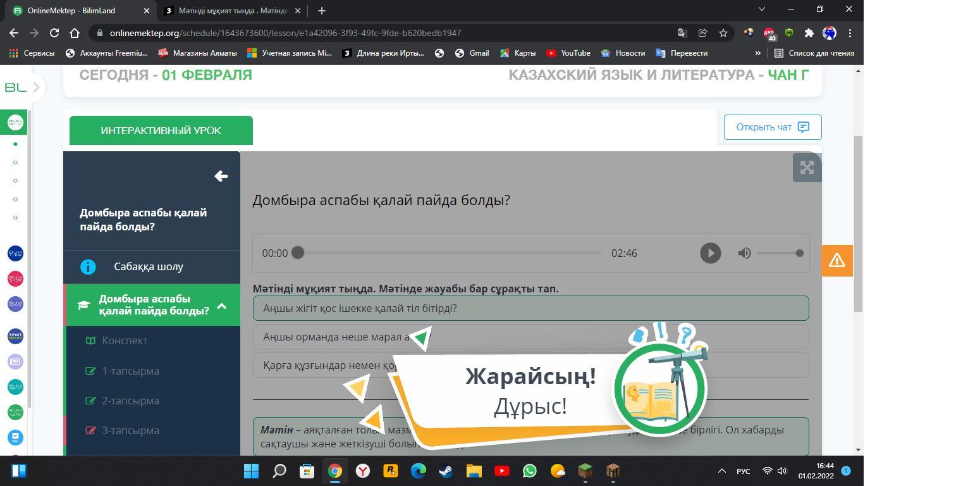Bookmark this page with star icon

pyautogui.click(x=723, y=33)
